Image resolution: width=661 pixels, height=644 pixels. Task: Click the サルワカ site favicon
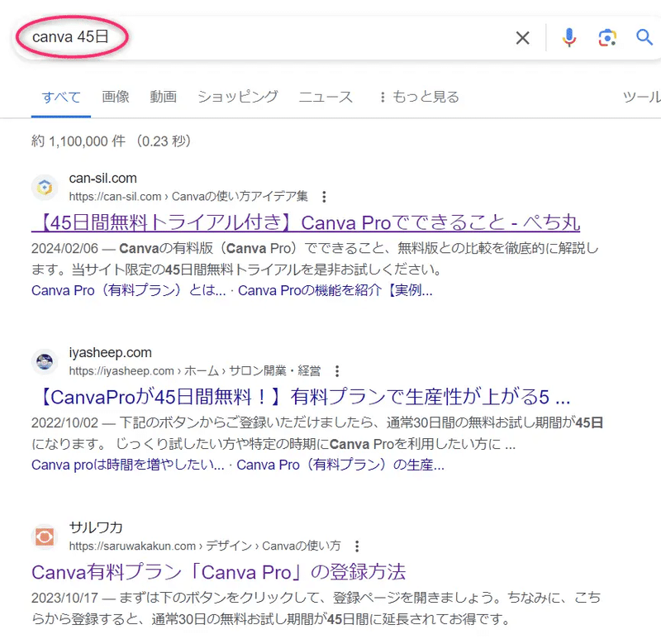click(44, 537)
